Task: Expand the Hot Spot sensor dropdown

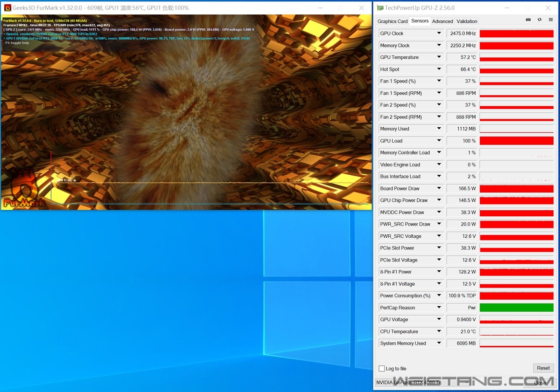Action: tap(439, 69)
